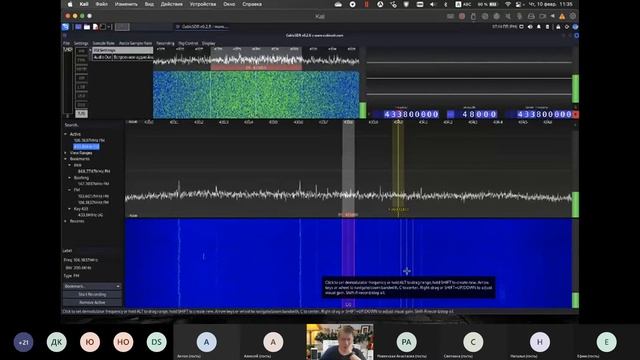This screenshot has width=640, height=360.
Task: Open the Bookmark... dropdown
Action: click(x=92, y=286)
